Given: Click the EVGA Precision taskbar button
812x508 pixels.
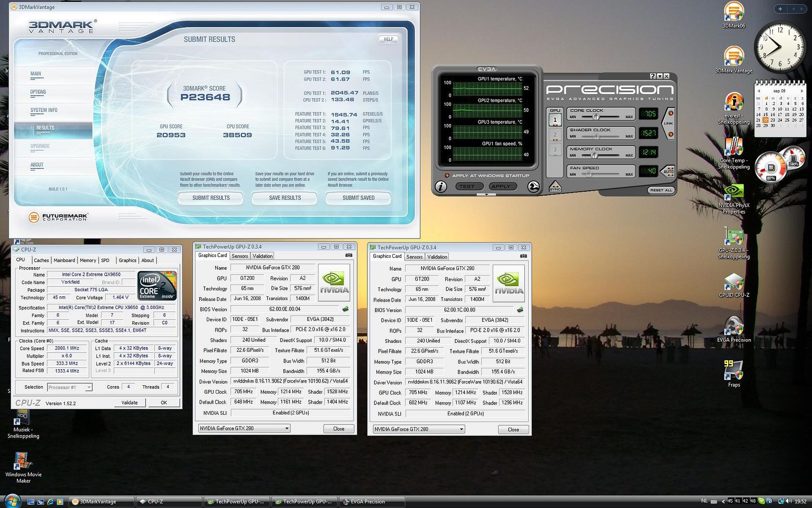Looking at the screenshot, I should tap(372, 502).
